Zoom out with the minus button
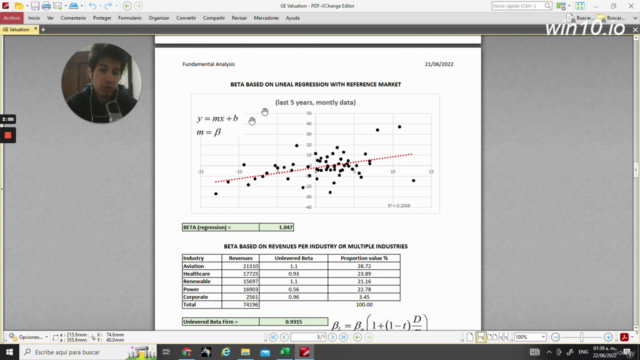Viewport: 640px width, 360px height. [555, 337]
